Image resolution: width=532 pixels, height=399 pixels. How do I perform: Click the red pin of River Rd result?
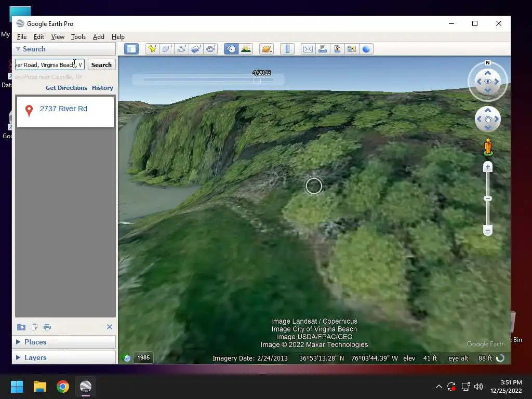coord(29,110)
